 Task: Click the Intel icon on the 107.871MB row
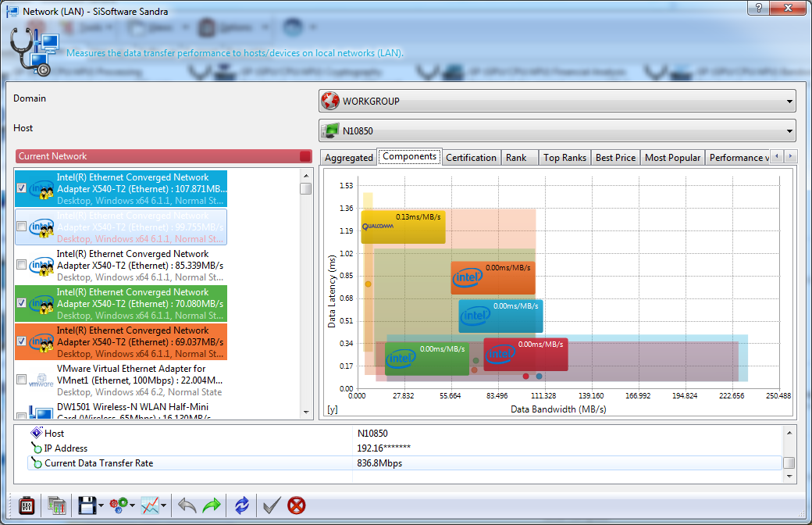pyautogui.click(x=41, y=189)
